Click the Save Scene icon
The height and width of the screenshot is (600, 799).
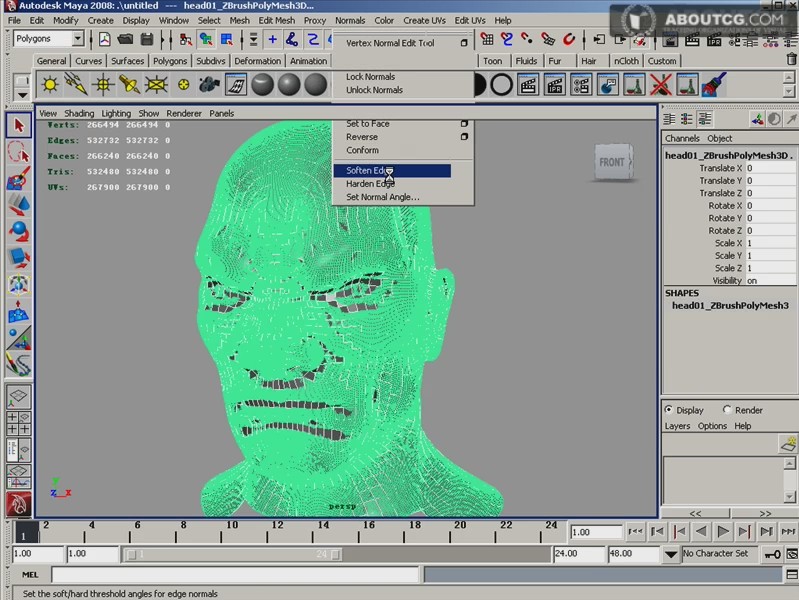[147, 39]
